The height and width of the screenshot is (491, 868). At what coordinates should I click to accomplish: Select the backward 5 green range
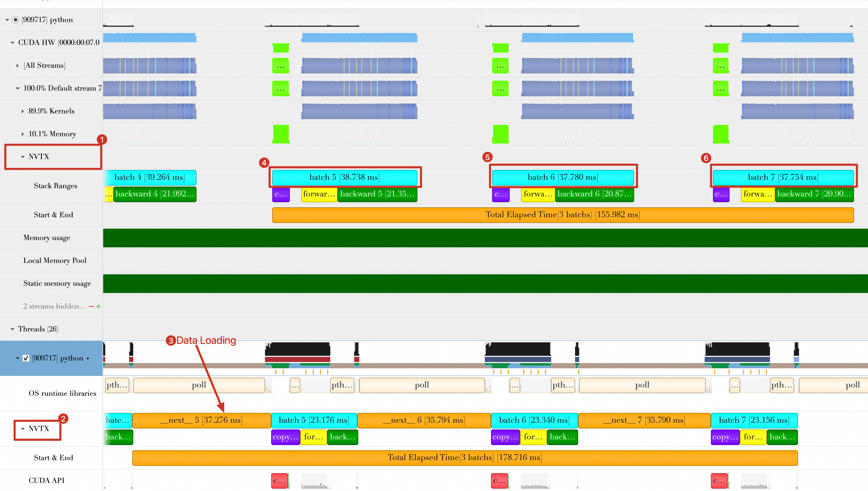point(377,194)
